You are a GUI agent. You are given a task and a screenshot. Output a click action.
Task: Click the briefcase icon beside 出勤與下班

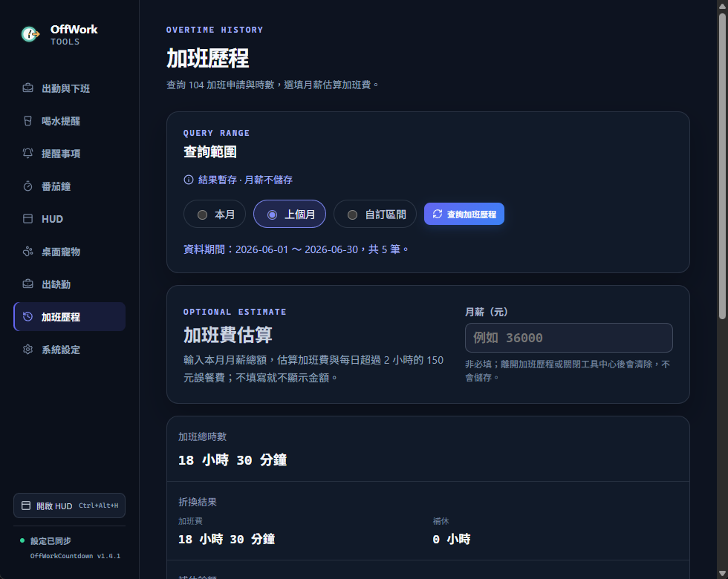28,88
